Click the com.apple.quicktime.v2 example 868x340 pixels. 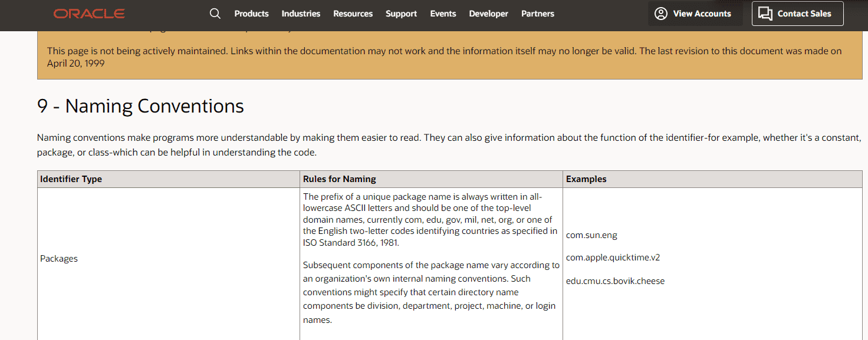pos(613,258)
